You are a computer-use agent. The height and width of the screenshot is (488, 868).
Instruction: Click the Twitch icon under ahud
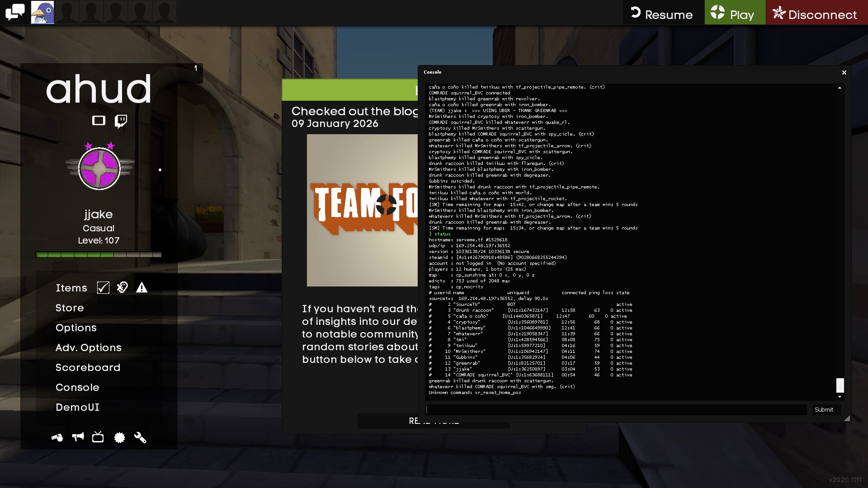pyautogui.click(x=121, y=121)
